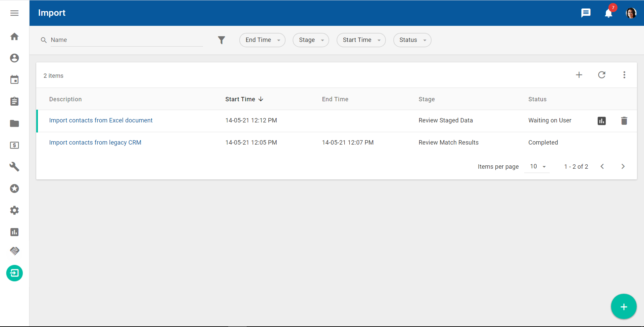Open the End Time filter dropdown
This screenshot has width=644, height=327.
coord(262,40)
